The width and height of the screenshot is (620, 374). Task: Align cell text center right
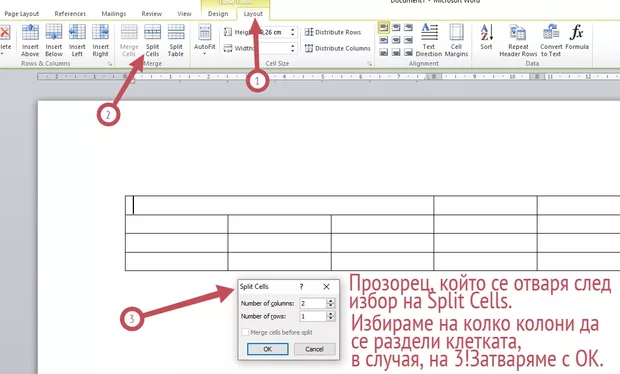pos(408,40)
